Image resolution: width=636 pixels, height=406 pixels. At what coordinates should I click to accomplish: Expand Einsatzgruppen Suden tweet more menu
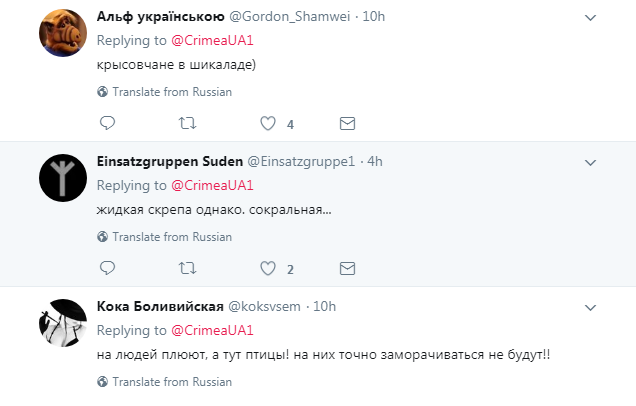pyautogui.click(x=590, y=162)
